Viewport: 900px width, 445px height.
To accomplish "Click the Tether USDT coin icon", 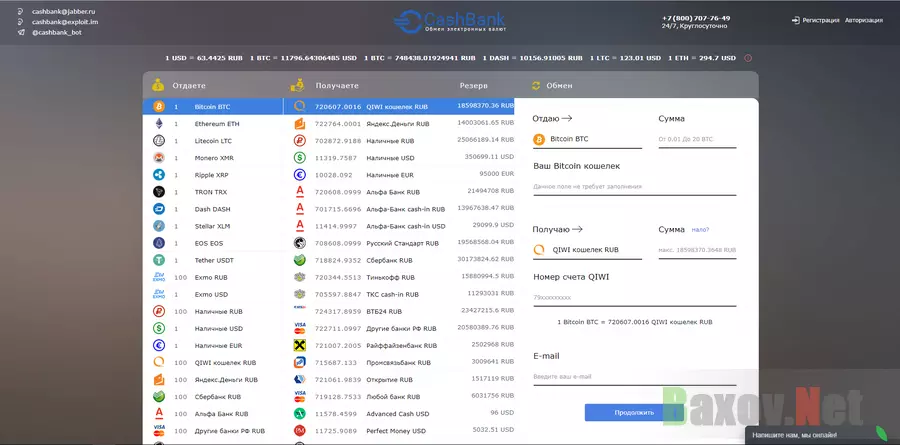I will (x=158, y=260).
